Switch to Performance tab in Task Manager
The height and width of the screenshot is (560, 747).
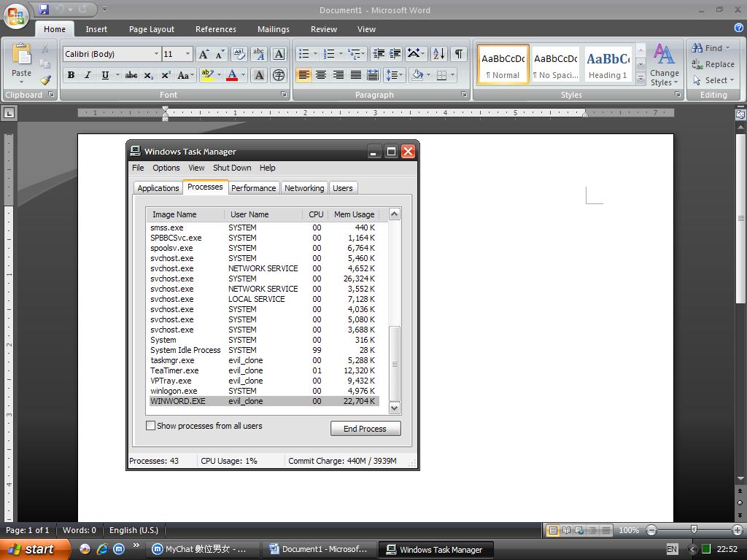pos(253,188)
